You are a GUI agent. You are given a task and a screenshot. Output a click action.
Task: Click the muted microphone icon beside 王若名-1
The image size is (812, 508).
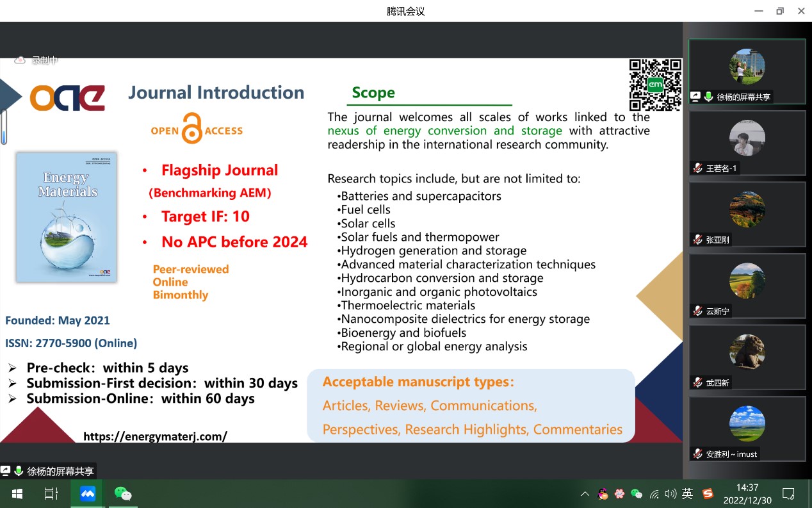(697, 168)
